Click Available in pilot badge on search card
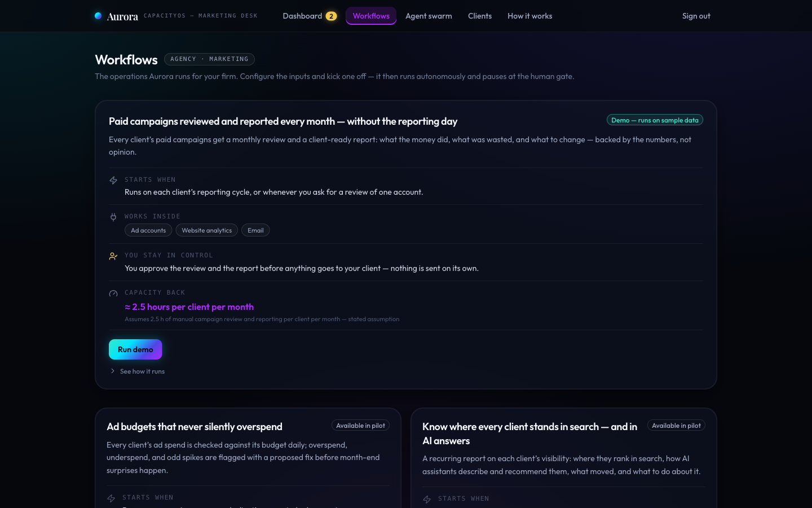 [x=676, y=426]
